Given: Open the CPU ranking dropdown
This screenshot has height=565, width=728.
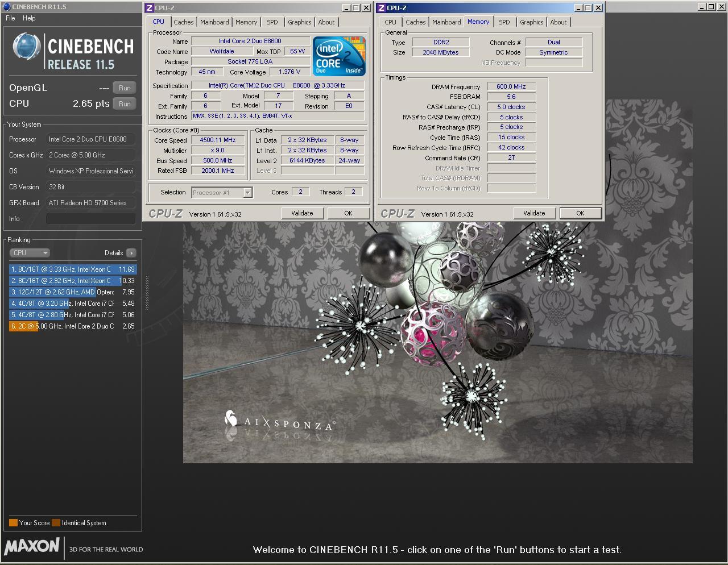Looking at the screenshot, I should [30, 253].
